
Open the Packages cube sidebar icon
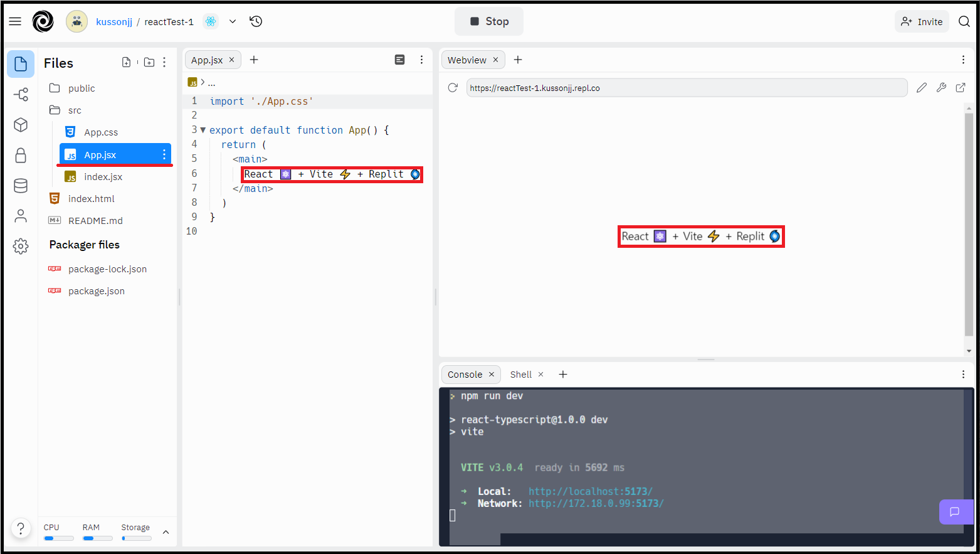21,125
